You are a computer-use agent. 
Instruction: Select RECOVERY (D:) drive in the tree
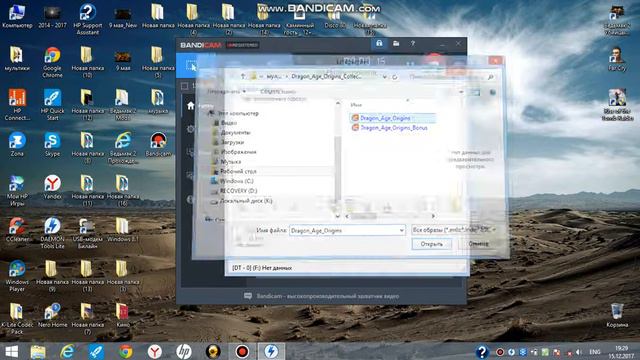[x=238, y=191]
